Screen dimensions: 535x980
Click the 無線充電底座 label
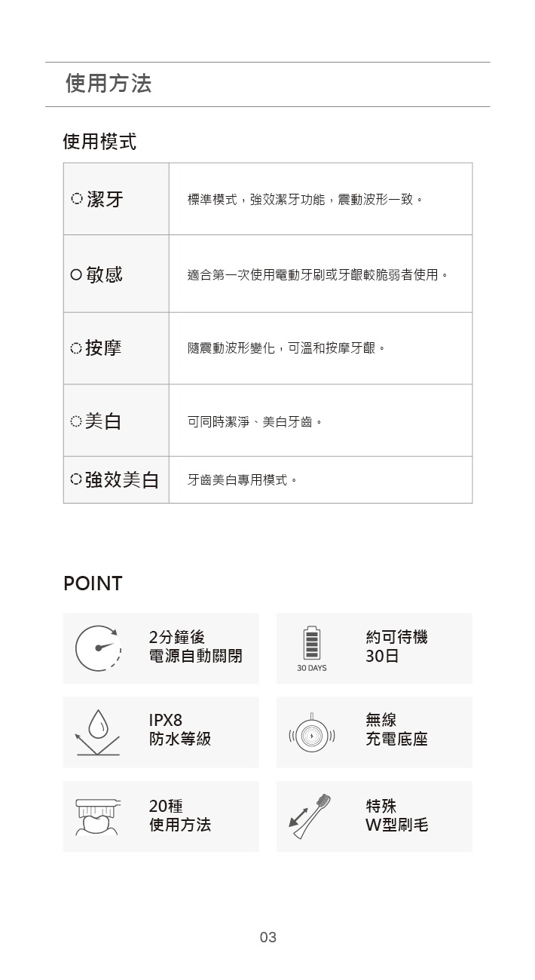click(396, 730)
